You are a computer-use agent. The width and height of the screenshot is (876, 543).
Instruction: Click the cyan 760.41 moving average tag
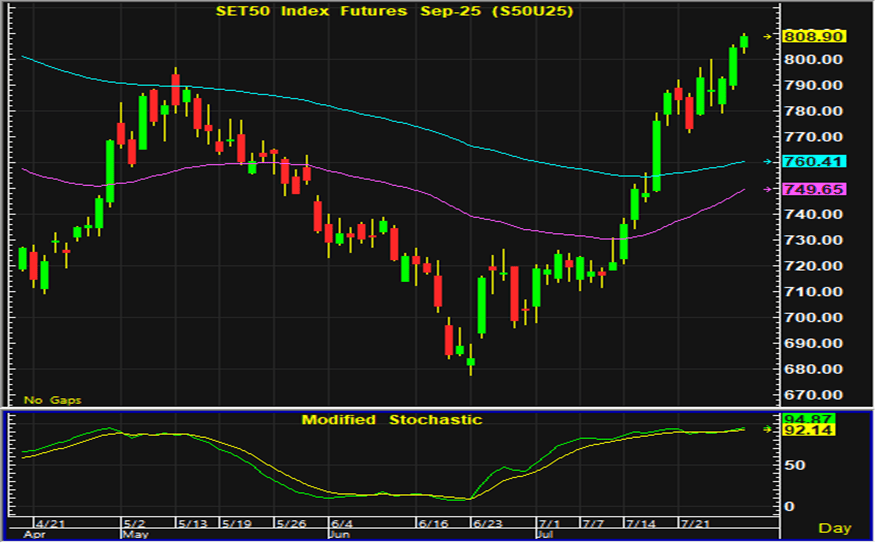[815, 161]
